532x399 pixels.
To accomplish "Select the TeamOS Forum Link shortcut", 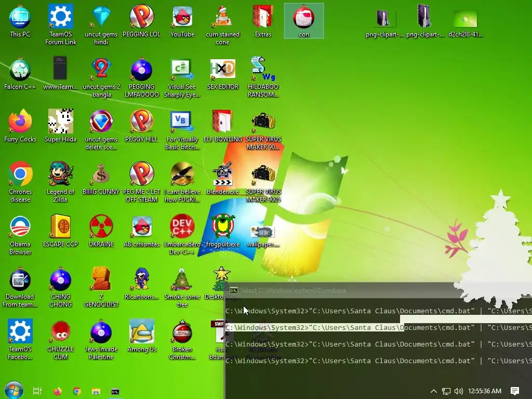I will click(60, 16).
